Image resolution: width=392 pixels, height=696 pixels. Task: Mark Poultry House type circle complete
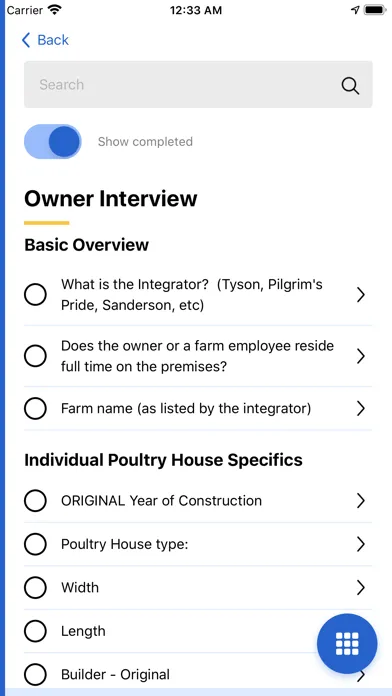coord(35,544)
